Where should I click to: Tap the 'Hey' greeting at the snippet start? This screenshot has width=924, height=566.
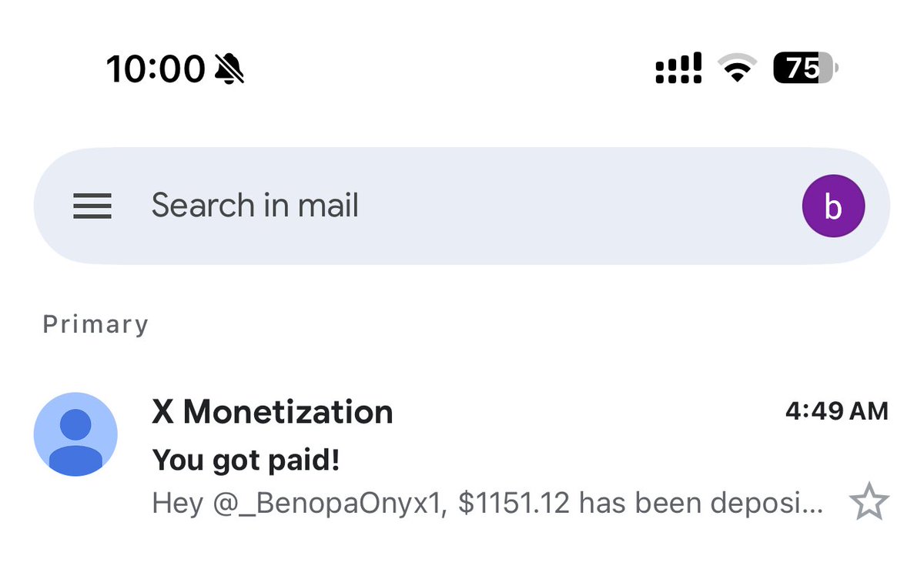(x=179, y=504)
